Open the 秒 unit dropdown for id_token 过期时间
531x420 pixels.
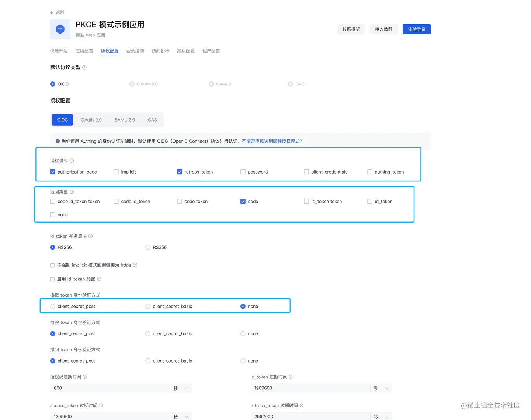[x=381, y=388]
